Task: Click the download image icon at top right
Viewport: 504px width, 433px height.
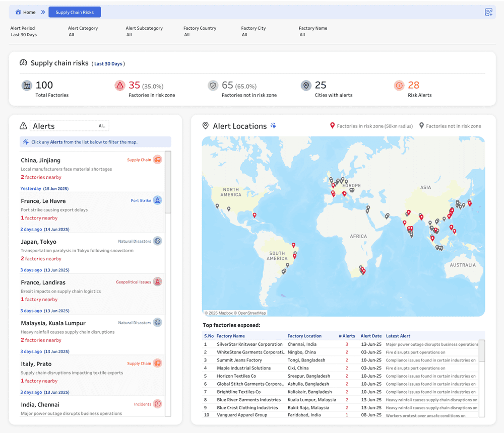Action: coord(488,12)
